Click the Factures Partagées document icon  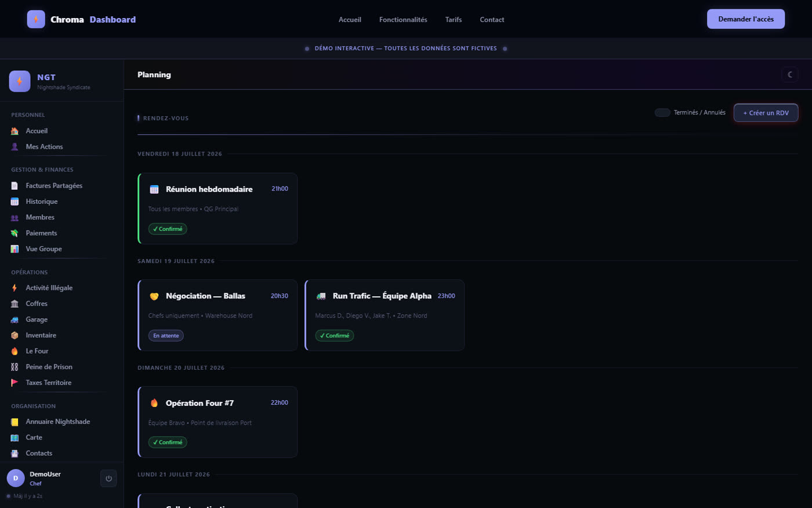14,186
